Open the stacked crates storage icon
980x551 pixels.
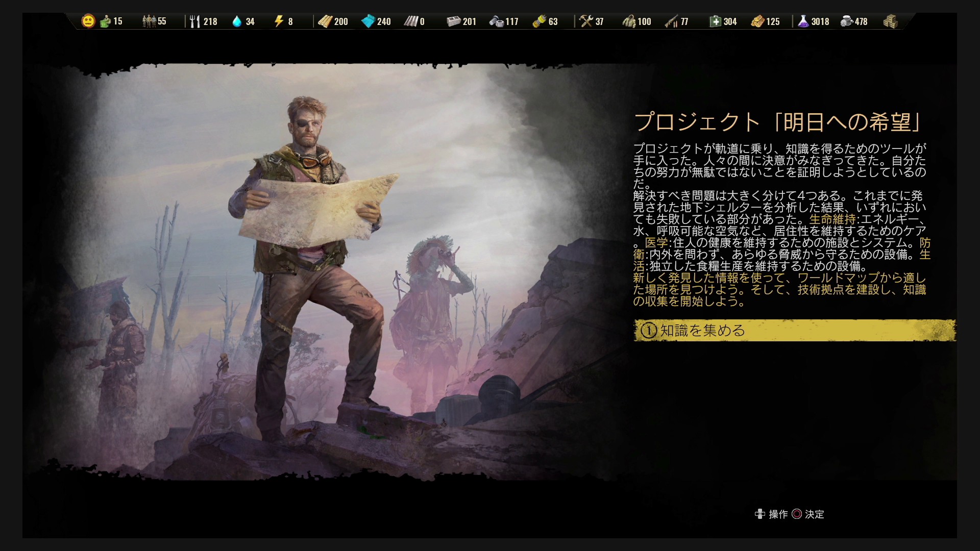[891, 21]
